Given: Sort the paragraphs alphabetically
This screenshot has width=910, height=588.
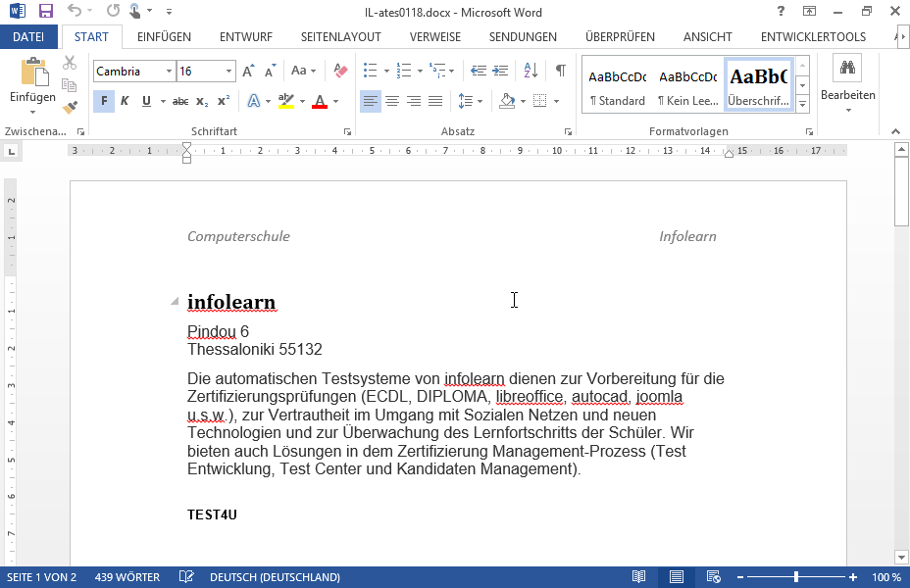Looking at the screenshot, I should (531, 71).
